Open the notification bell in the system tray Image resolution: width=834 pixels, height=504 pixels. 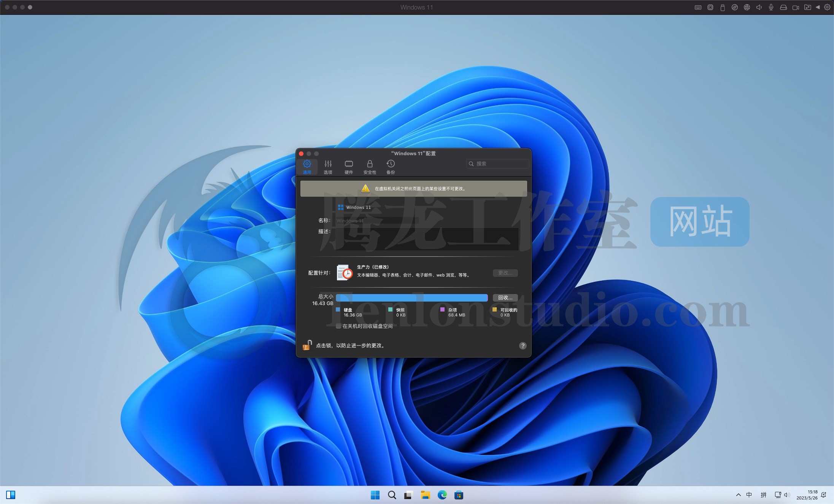coord(824,495)
